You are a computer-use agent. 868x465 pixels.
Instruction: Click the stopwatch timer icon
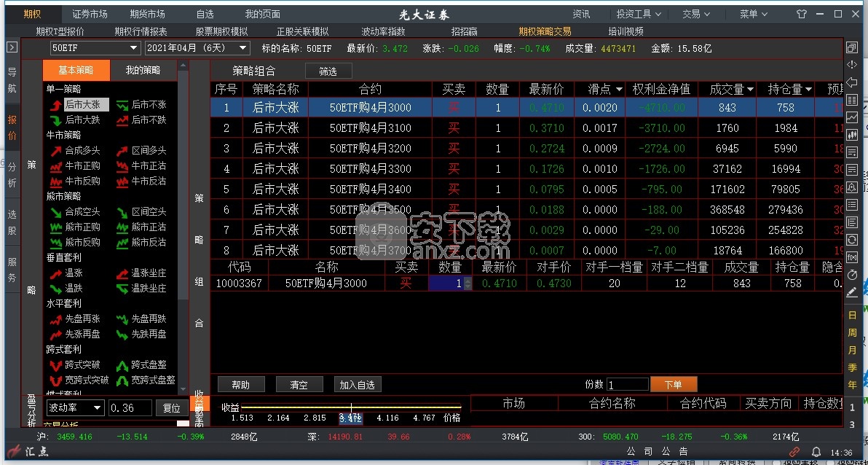point(852,274)
